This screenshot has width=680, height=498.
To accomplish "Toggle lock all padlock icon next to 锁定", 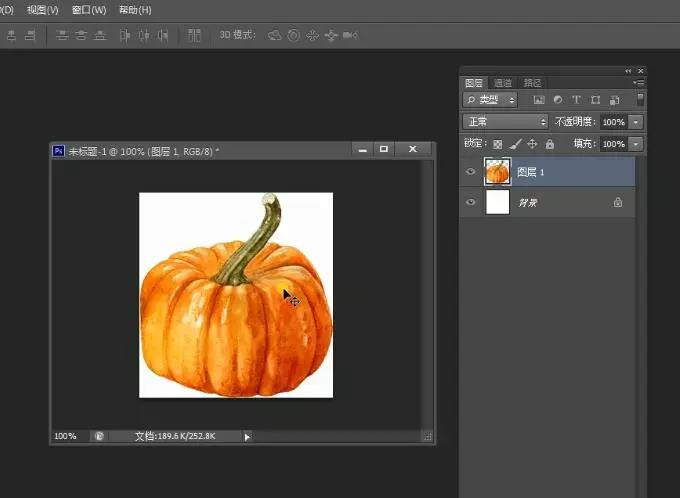I will click(550, 144).
